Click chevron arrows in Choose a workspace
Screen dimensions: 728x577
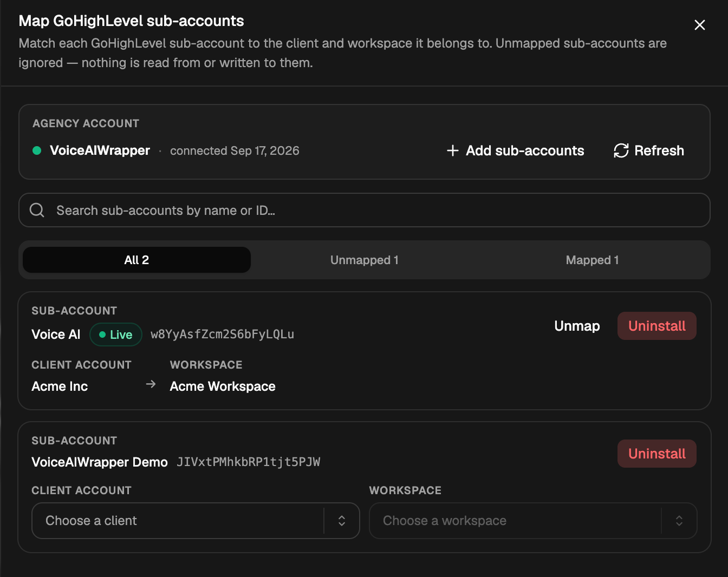point(679,521)
